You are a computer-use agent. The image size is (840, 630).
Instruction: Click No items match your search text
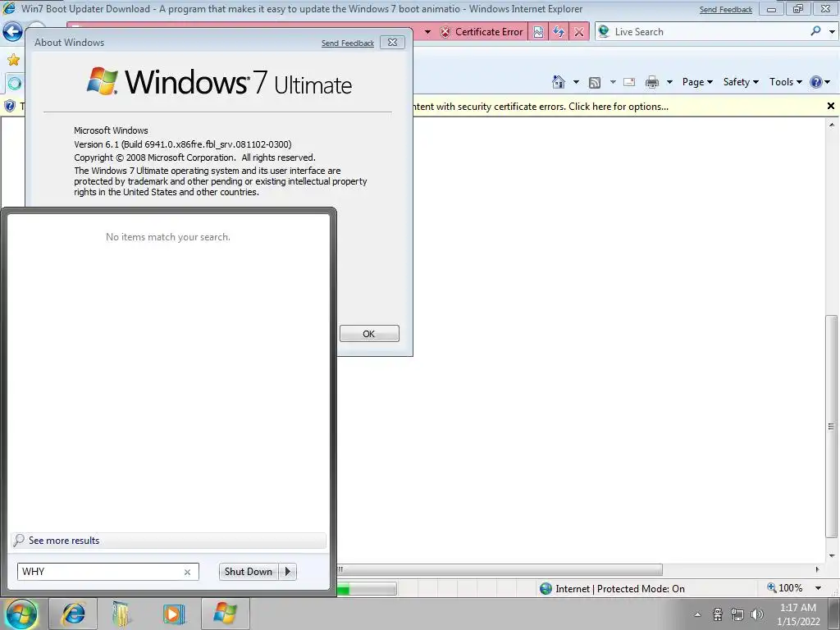click(x=168, y=237)
